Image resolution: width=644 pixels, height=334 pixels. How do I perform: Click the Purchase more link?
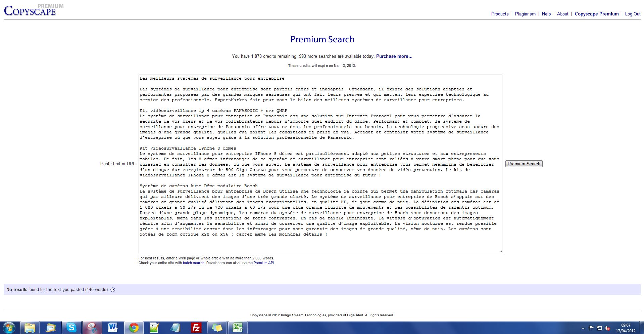tap(394, 56)
